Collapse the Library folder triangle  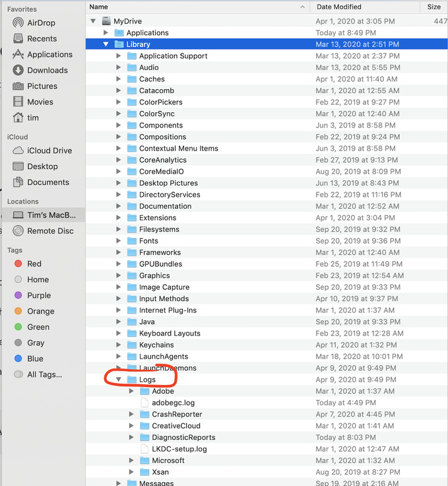point(106,44)
